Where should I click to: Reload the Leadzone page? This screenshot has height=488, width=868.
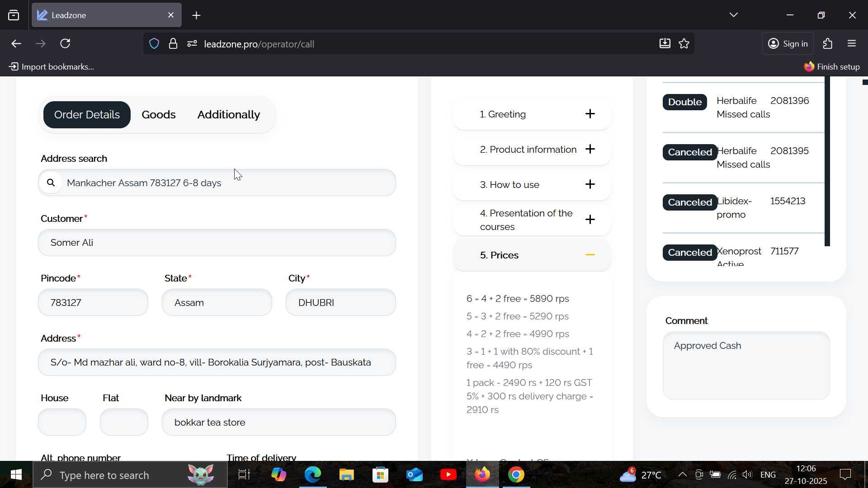click(x=65, y=44)
